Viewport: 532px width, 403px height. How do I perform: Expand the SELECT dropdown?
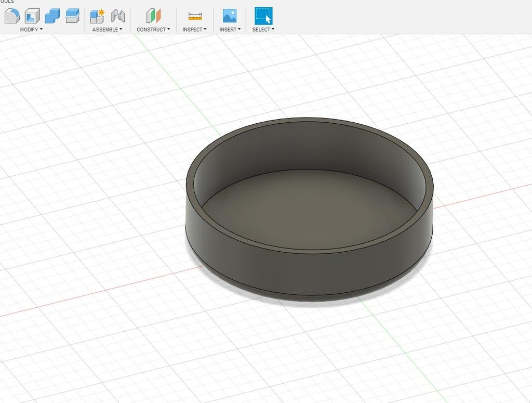[x=263, y=30]
